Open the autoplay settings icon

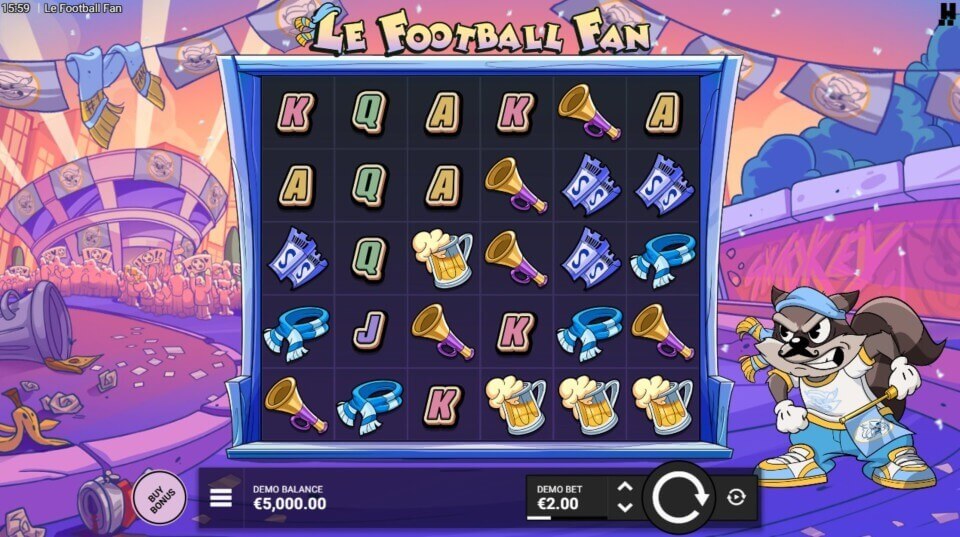tap(736, 497)
